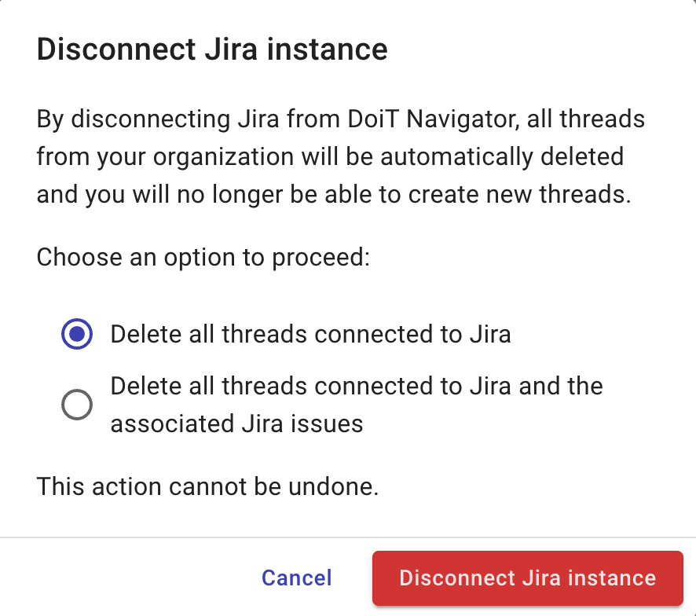Confirm disconnection via 'Disconnect Jira instance'
The width and height of the screenshot is (696, 616).
[527, 577]
